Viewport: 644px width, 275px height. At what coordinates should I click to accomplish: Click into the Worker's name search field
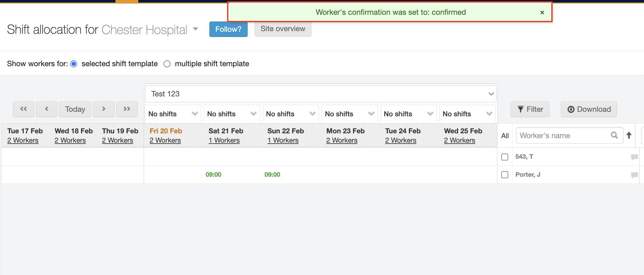563,136
